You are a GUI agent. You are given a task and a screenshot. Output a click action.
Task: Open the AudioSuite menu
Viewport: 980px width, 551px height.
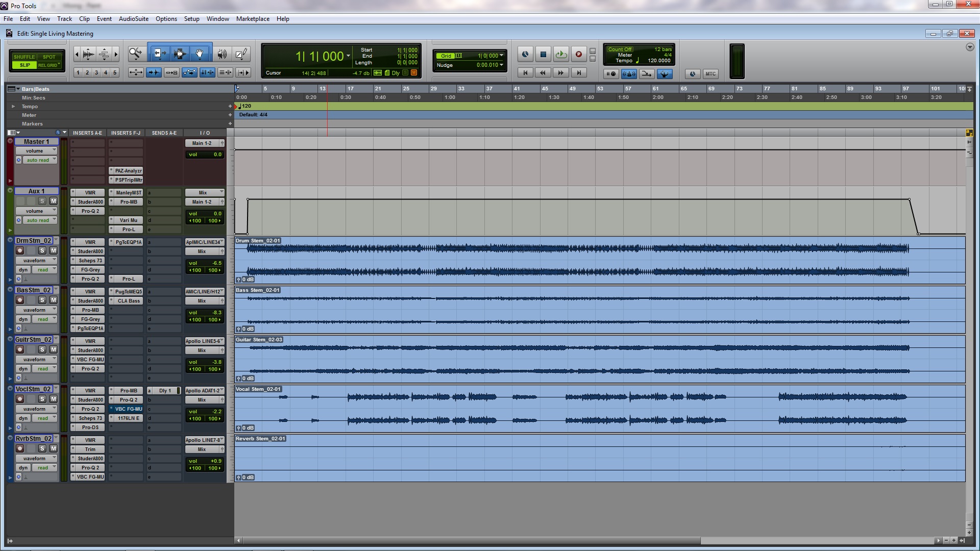coord(134,19)
